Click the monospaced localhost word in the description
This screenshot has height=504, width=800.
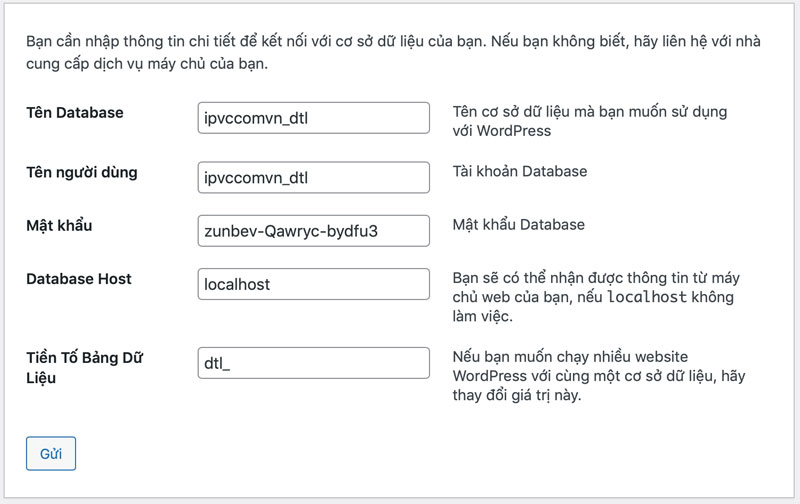(x=647, y=297)
